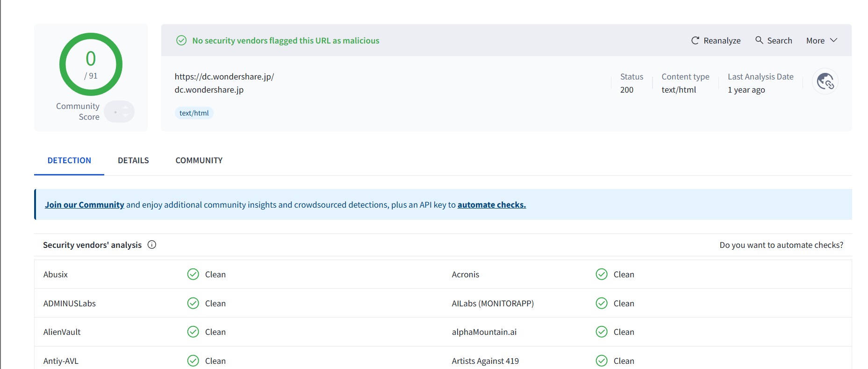Click the check icon in the ADMINUSLabs row
The image size is (868, 369).
point(193,303)
